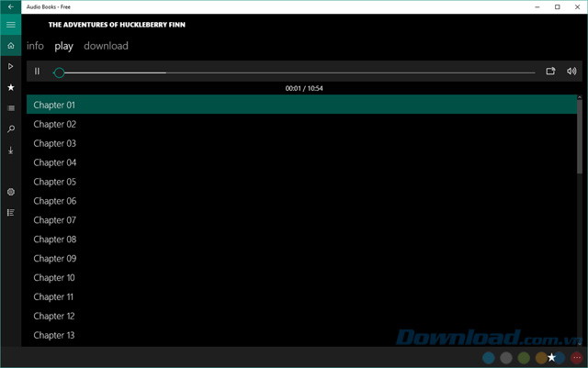This screenshot has width=588, height=368.
Task: Select Chapter 13
Action: (x=301, y=335)
